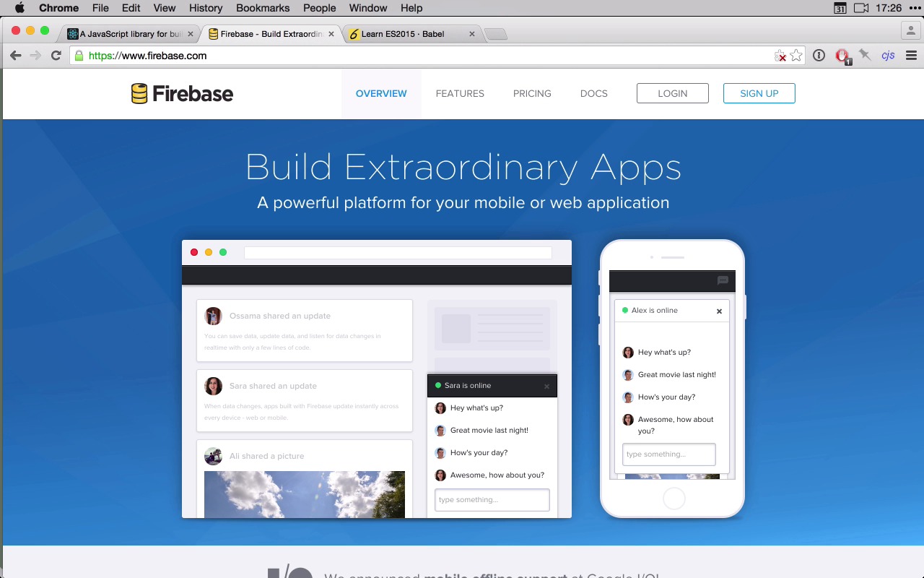Click the Chrome profile avatar button
The height and width of the screenshot is (578, 924).
[x=911, y=31]
